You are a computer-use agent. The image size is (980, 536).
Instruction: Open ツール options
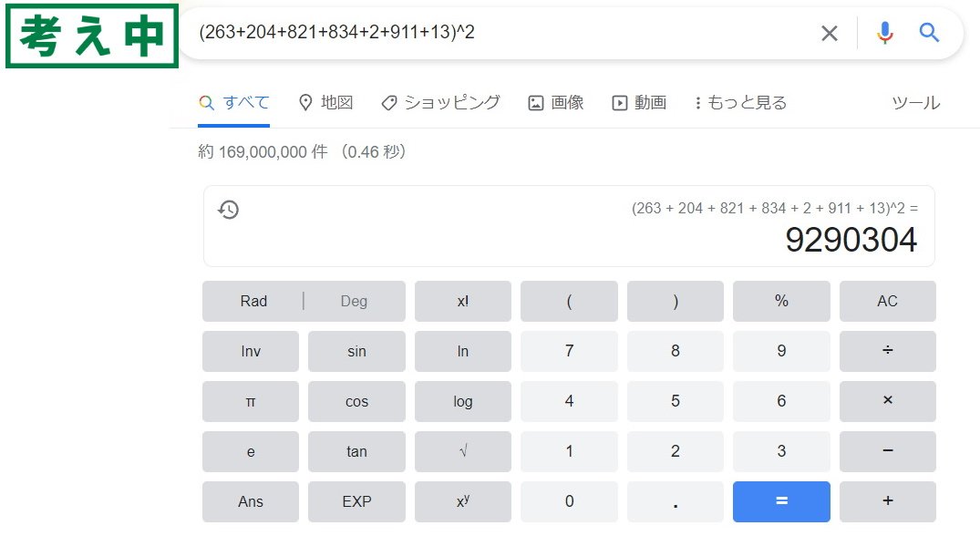point(915,103)
